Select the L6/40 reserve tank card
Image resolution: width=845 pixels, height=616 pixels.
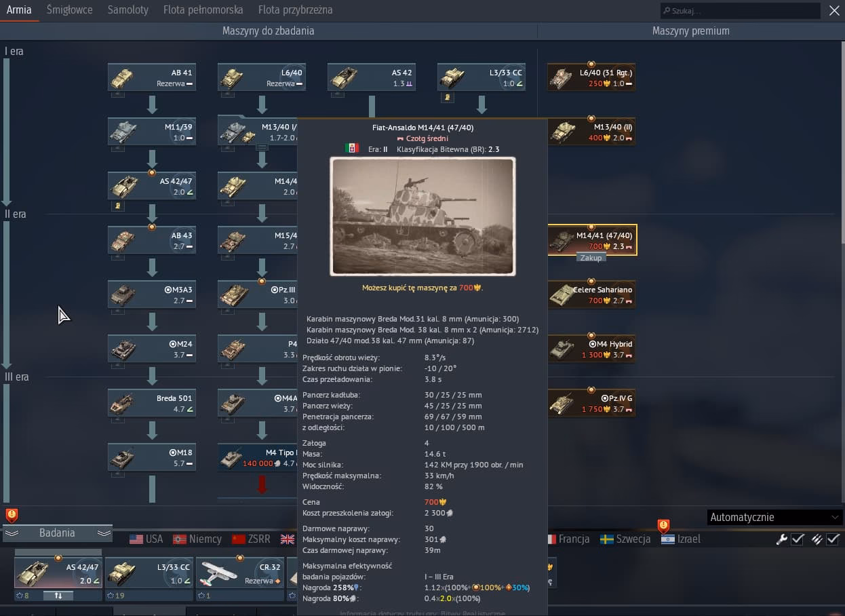coord(262,77)
